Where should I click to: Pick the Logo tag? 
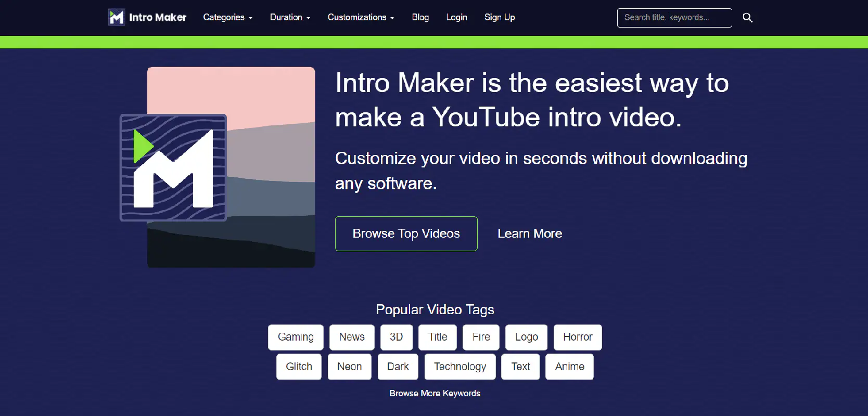point(527,337)
